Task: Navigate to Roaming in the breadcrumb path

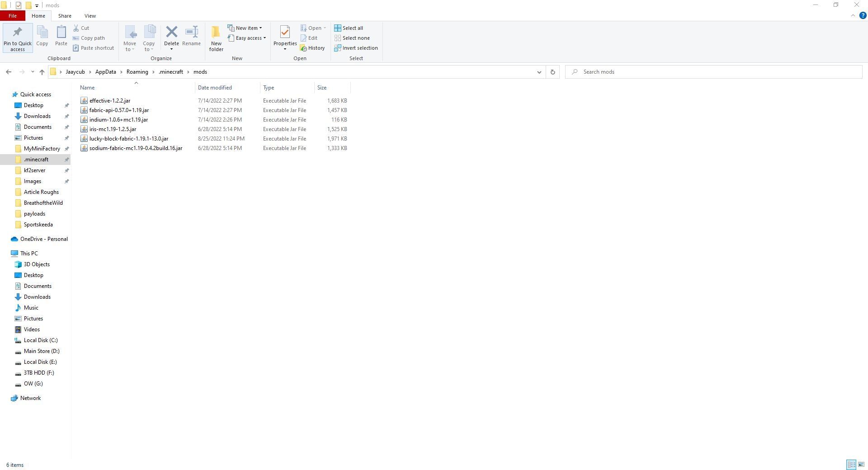Action: [x=137, y=72]
